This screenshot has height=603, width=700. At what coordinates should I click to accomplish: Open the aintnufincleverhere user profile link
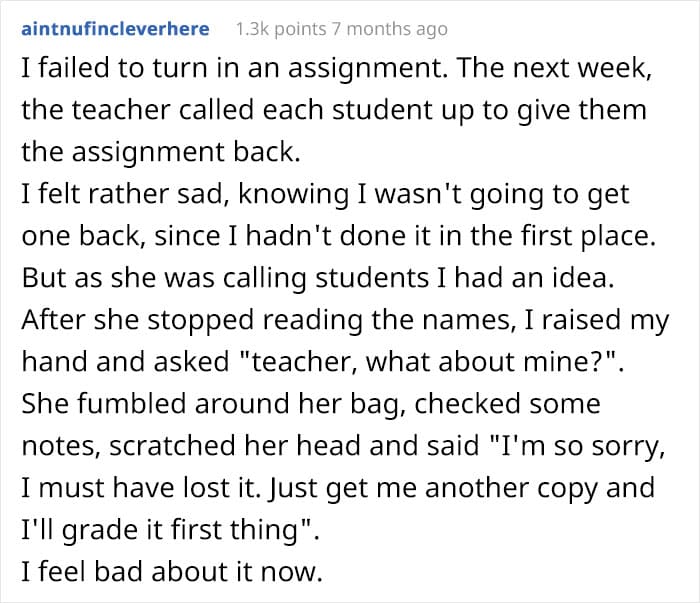click(x=115, y=29)
